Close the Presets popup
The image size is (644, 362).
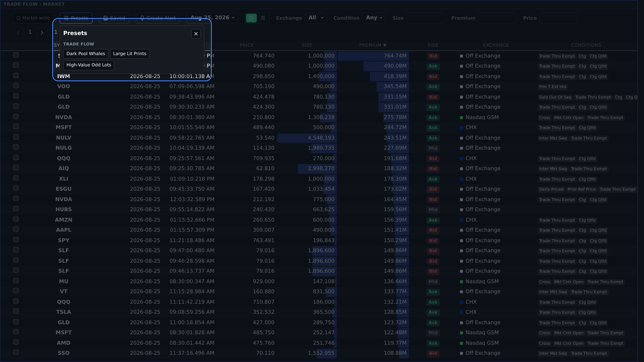pos(196,34)
